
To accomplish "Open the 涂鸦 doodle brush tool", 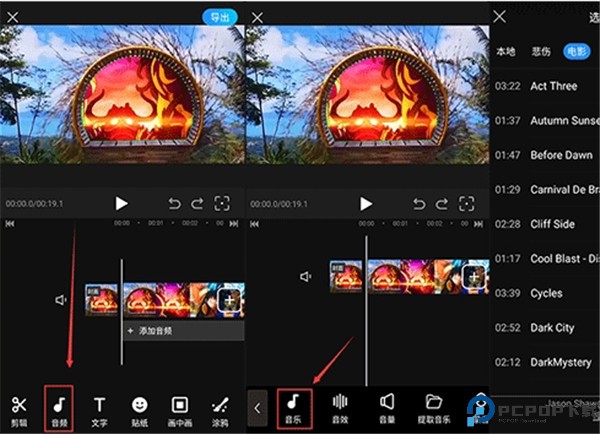I will 220,411.
